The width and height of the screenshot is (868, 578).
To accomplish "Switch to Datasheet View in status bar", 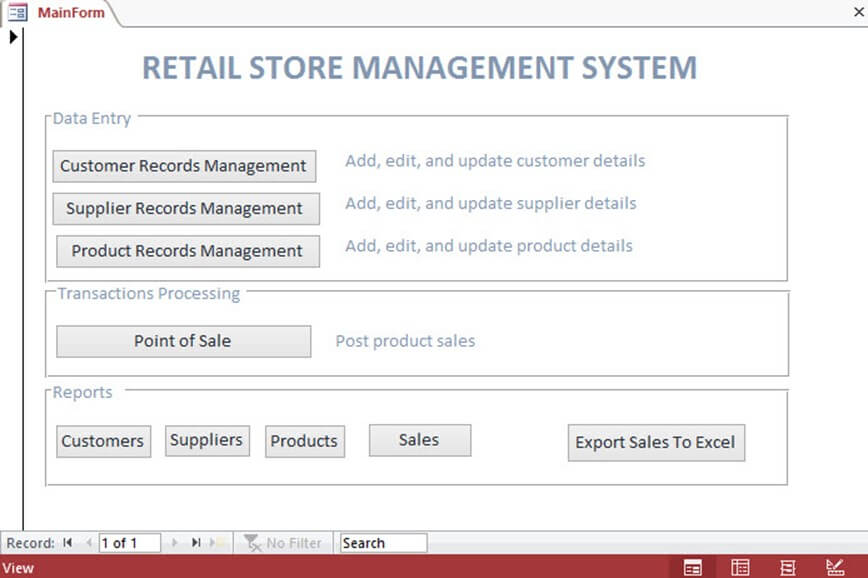I will [x=740, y=568].
